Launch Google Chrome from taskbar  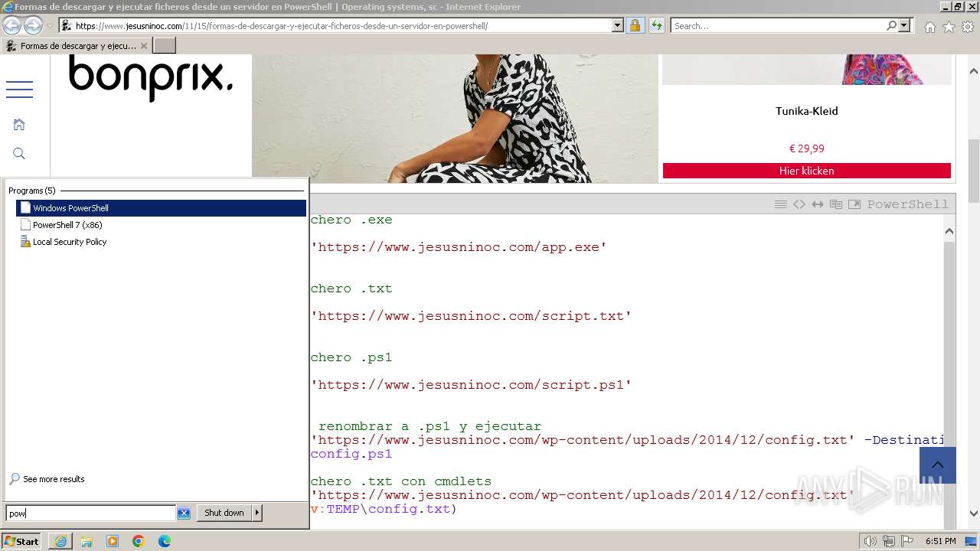coord(139,541)
